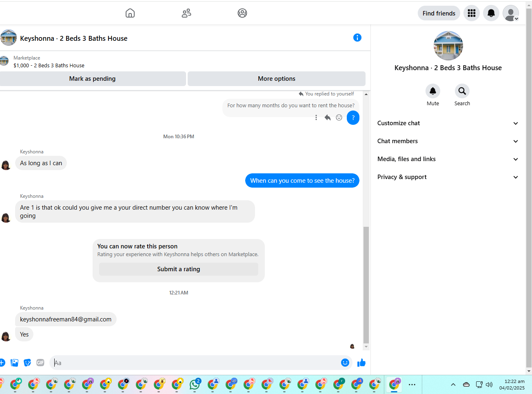Open the OneDrive cloud tray icon

(466, 385)
